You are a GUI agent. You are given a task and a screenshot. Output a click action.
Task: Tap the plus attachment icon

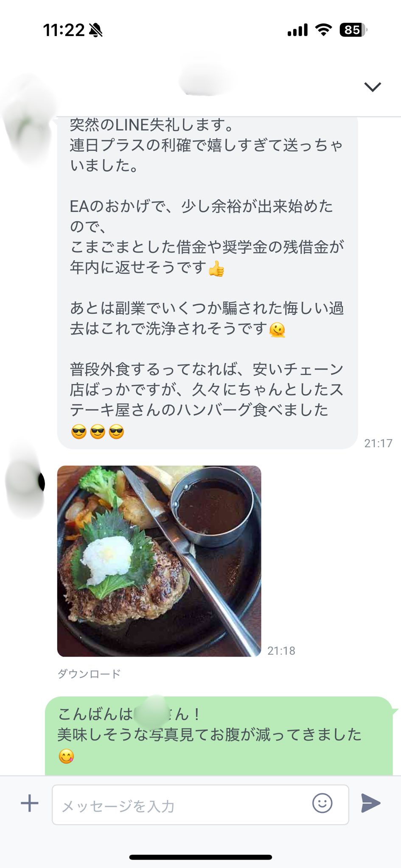tap(30, 803)
